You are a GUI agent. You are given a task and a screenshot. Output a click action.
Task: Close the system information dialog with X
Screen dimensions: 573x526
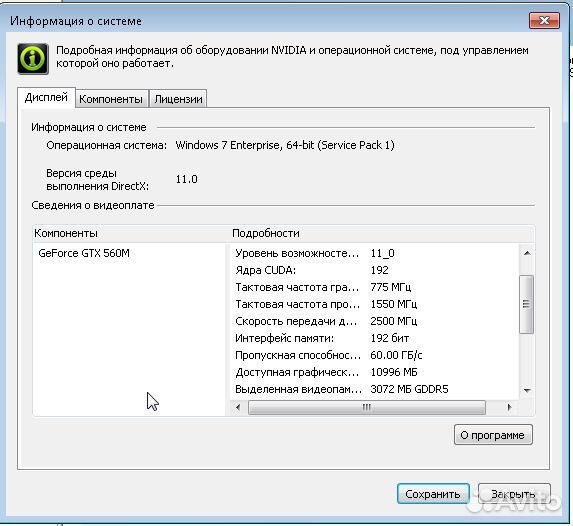544,20
